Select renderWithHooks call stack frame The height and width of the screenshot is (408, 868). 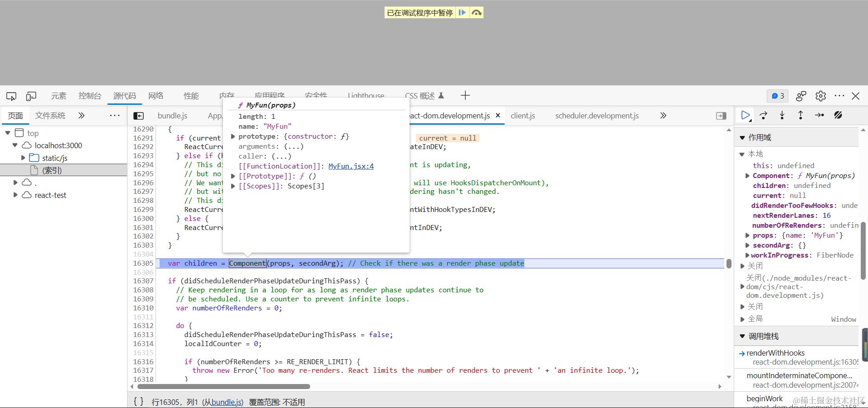(x=797, y=357)
